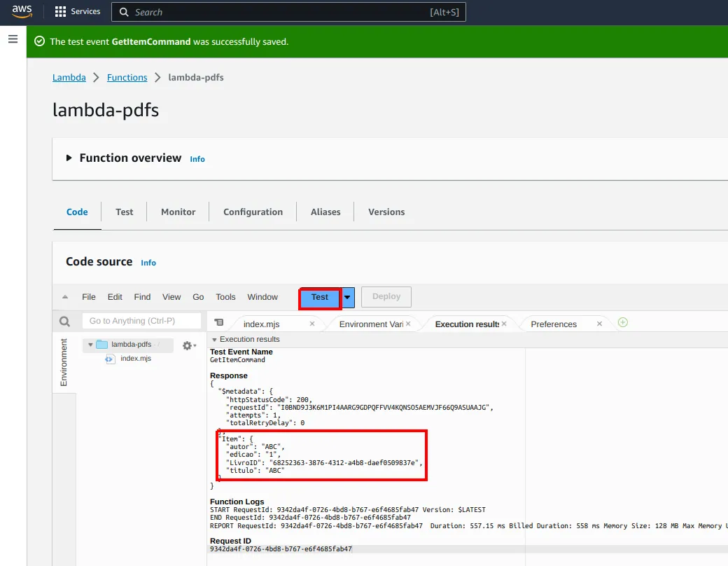The width and height of the screenshot is (728, 566).
Task: Click the Functions breadcrumb link
Action: (x=127, y=78)
